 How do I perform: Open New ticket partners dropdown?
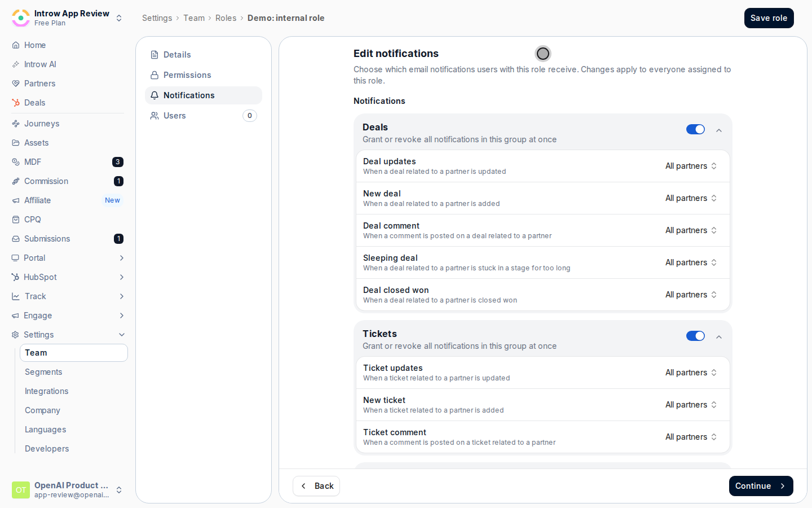coord(691,405)
